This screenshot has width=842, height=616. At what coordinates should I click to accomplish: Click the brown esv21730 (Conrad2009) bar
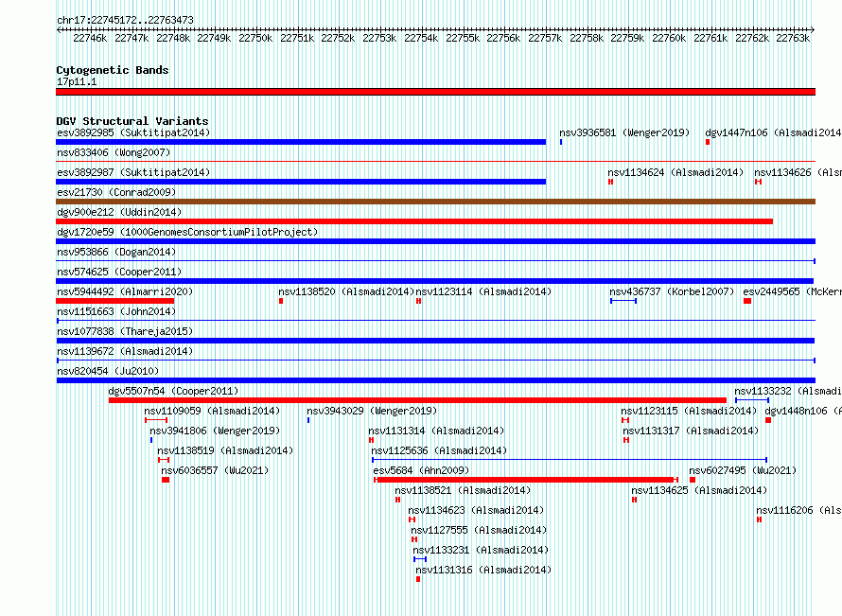click(x=435, y=202)
